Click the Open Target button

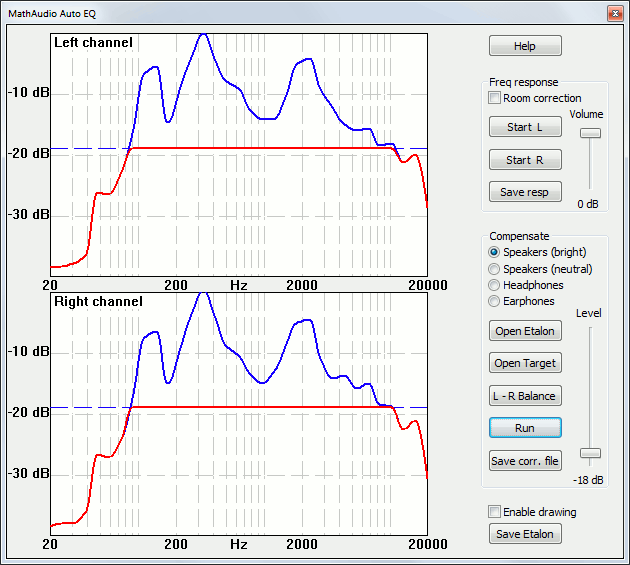[x=525, y=363]
